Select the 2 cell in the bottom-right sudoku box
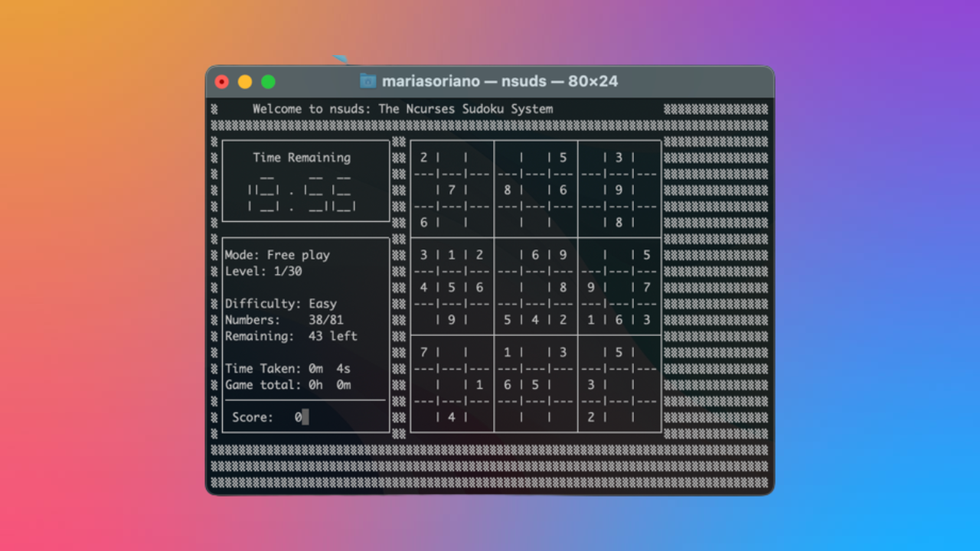The width and height of the screenshot is (980, 551). tap(591, 417)
